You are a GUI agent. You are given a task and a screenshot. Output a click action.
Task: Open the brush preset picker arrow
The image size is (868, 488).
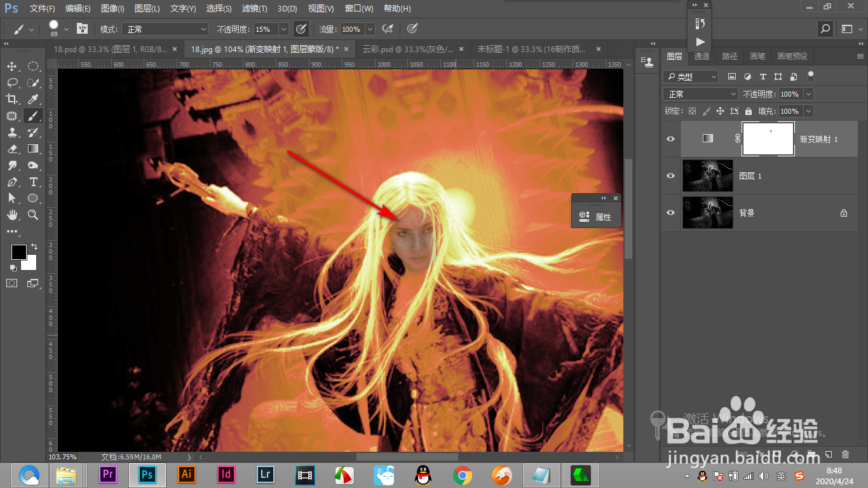66,29
